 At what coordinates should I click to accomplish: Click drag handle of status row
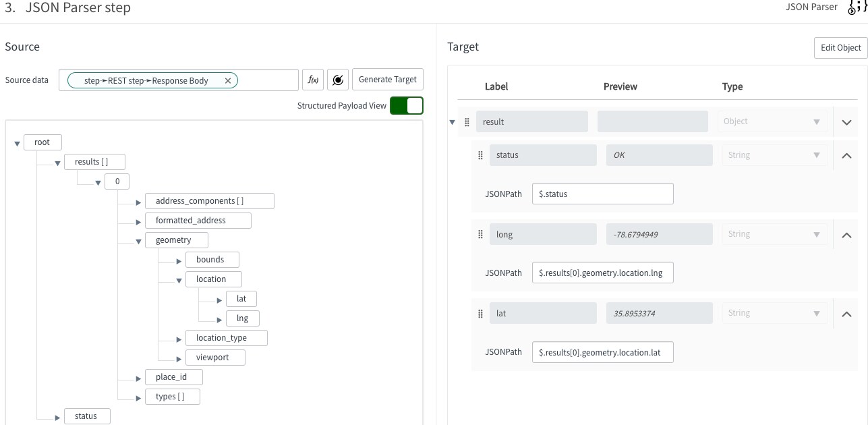coord(480,155)
